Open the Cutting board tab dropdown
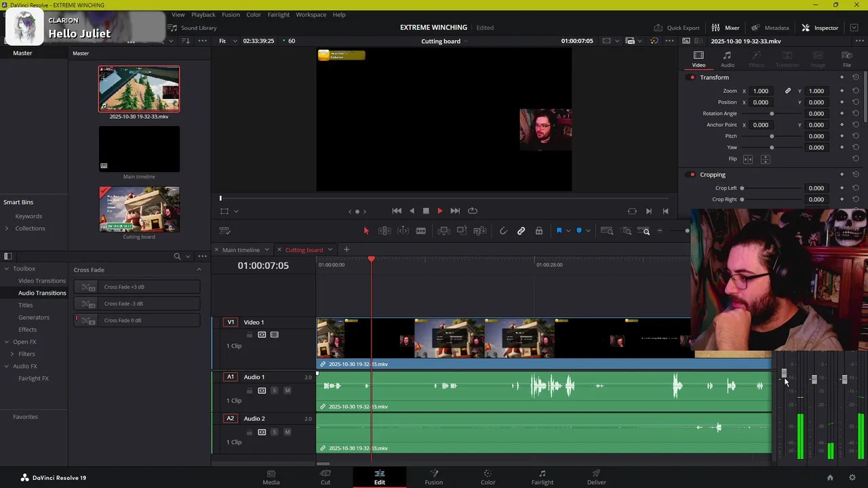Screen dimensions: 868x488 (330, 250)
